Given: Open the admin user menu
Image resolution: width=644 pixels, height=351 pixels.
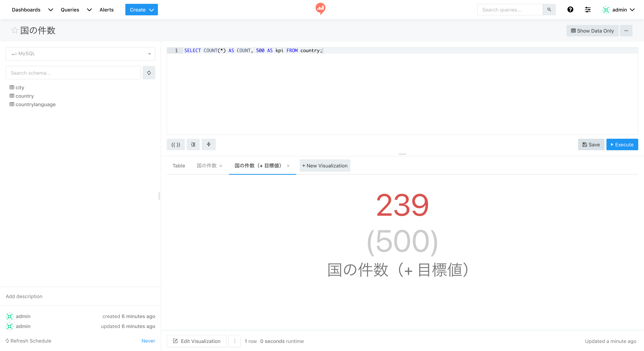Looking at the screenshot, I should click(619, 10).
